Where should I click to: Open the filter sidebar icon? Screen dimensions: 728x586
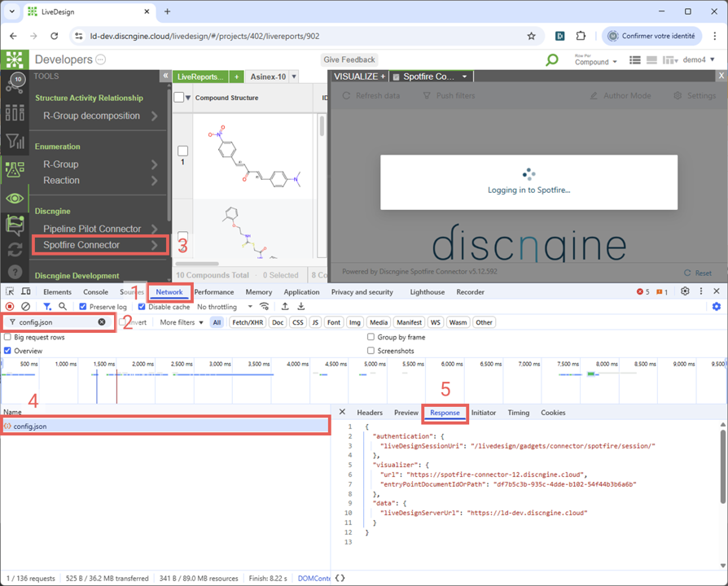point(15,141)
